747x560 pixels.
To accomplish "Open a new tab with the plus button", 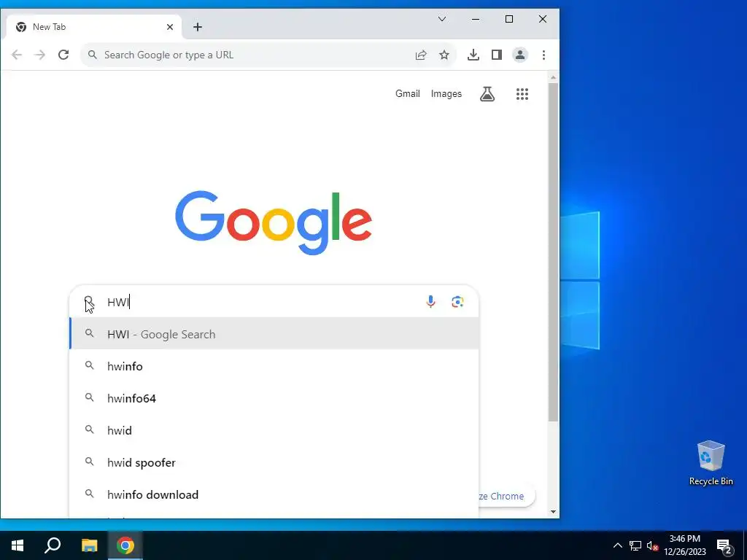I will pyautogui.click(x=198, y=27).
